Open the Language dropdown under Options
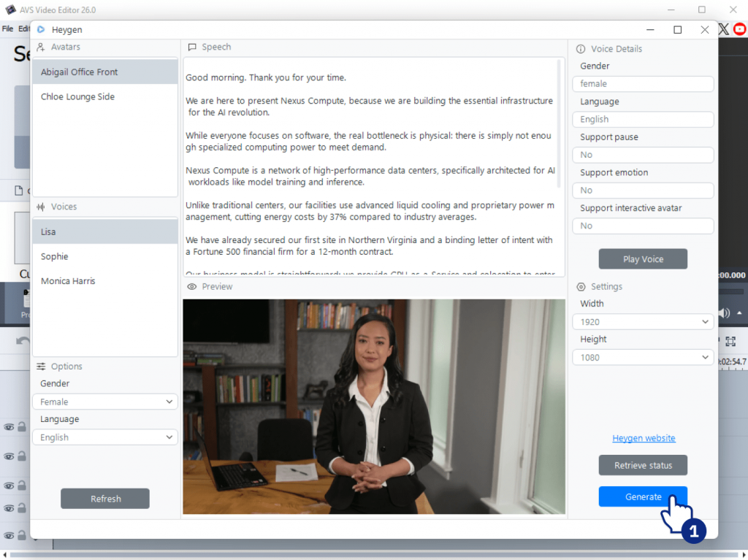748x560 pixels. [x=105, y=437]
